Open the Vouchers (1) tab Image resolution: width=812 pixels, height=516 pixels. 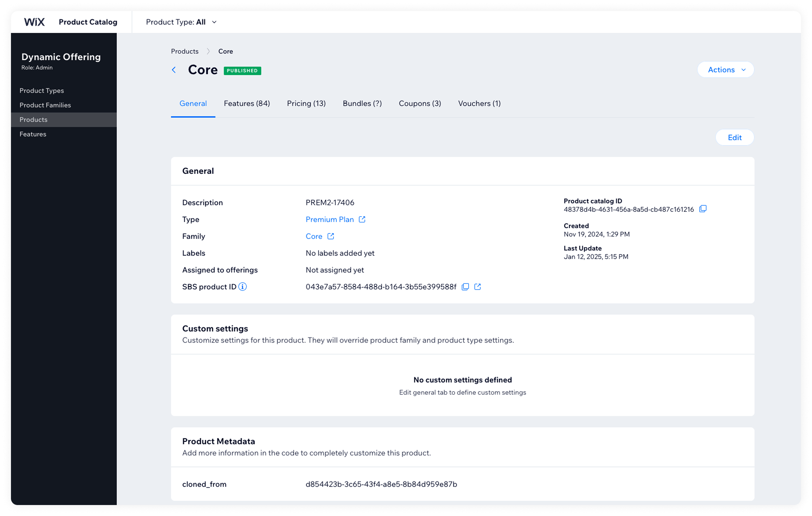(x=479, y=104)
